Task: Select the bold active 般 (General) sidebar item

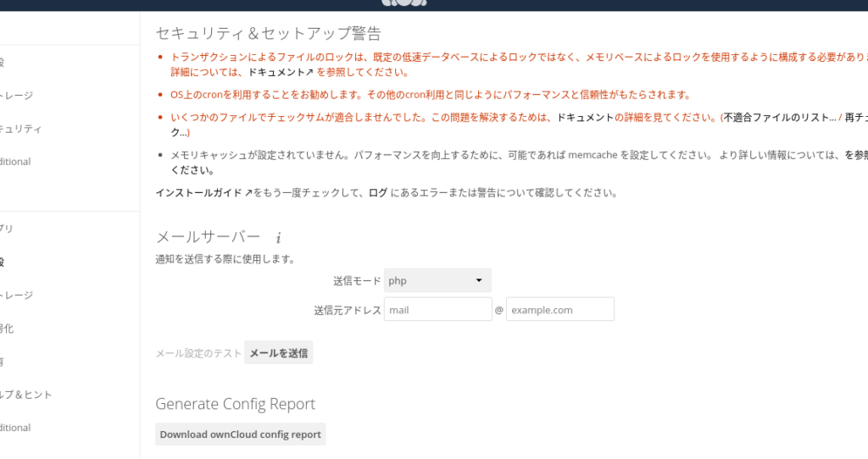Action: [3, 262]
